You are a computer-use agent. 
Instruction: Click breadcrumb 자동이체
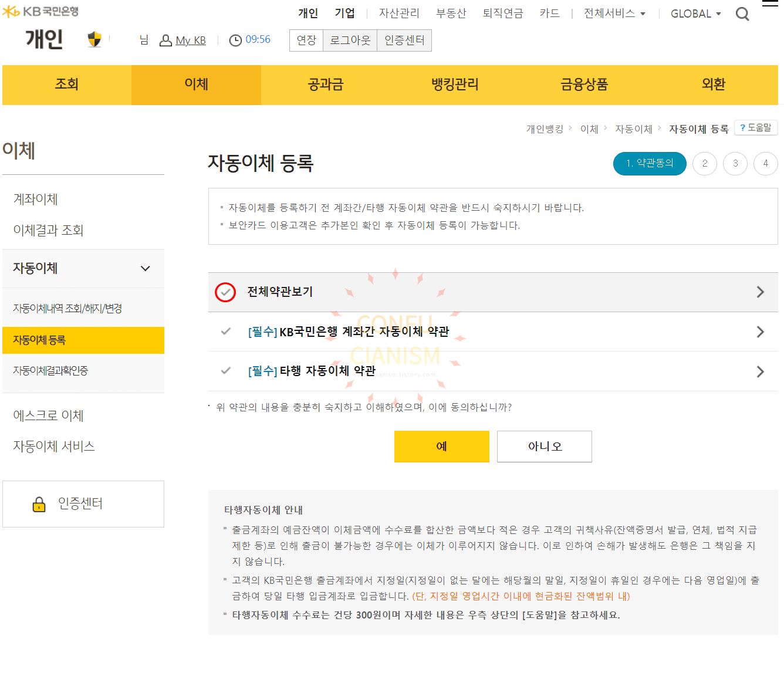tap(634, 129)
